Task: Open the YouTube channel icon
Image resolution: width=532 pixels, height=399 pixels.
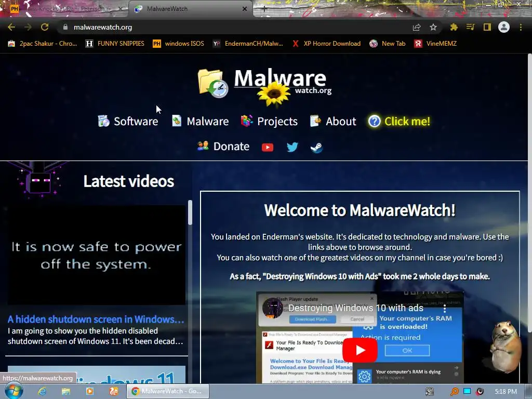Action: tap(268, 147)
